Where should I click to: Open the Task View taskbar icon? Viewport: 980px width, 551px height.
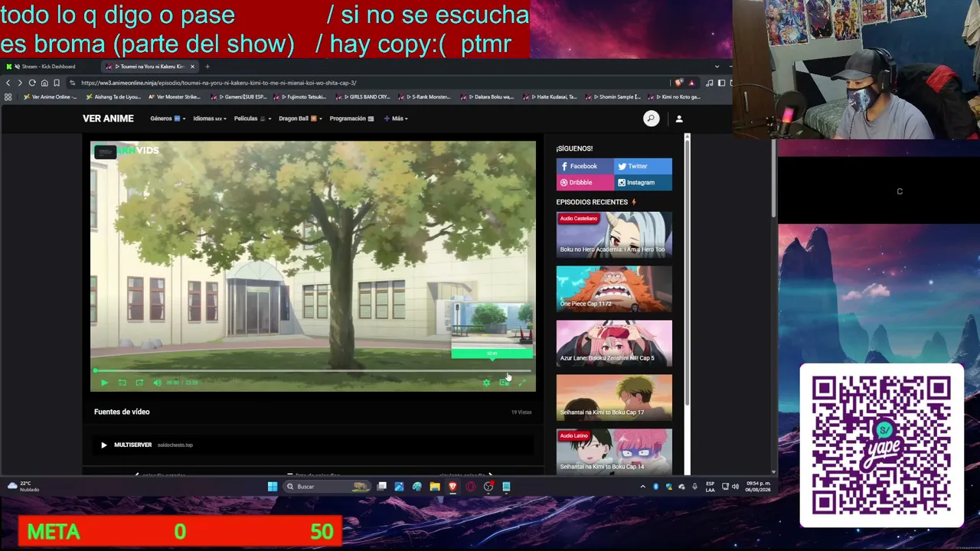pyautogui.click(x=381, y=487)
